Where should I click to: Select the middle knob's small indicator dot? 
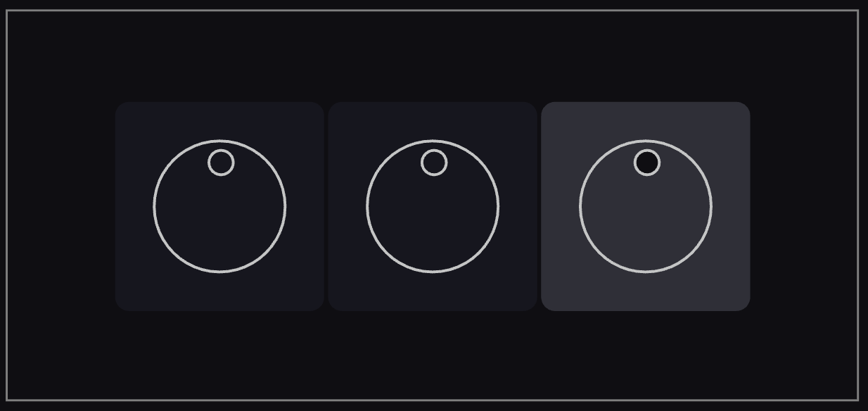click(434, 163)
